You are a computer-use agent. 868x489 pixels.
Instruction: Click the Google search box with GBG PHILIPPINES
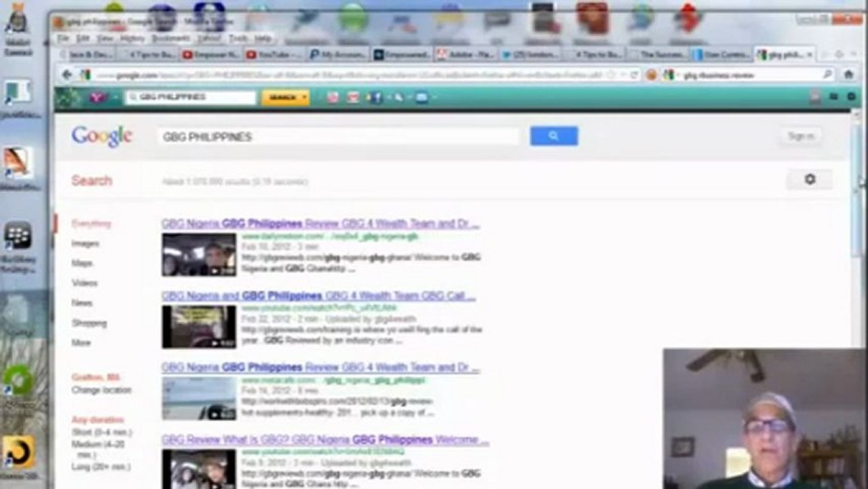point(339,137)
